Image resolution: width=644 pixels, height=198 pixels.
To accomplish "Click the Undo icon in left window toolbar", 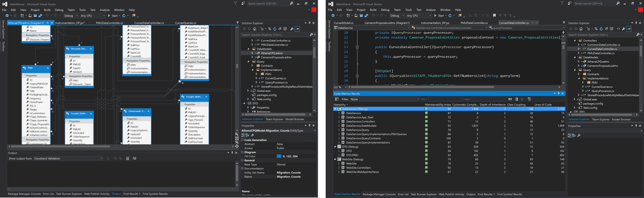I will click(47, 16).
